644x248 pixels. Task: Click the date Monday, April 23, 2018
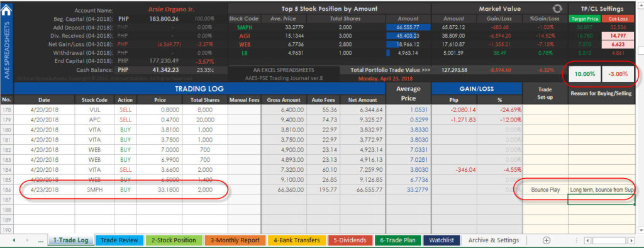[x=386, y=78]
